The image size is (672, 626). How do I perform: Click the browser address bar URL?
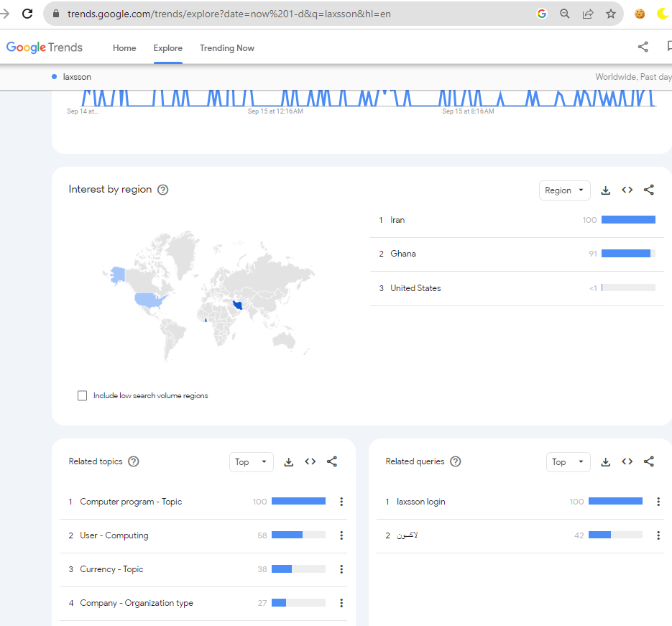point(229,14)
